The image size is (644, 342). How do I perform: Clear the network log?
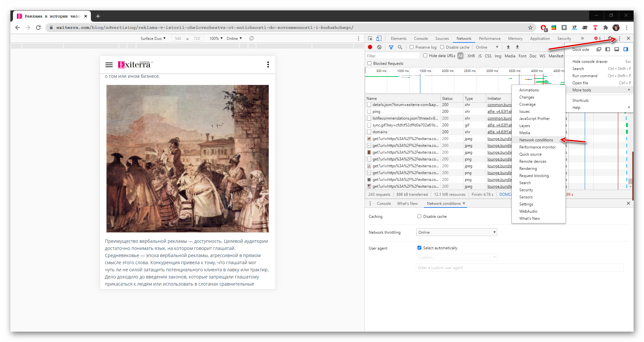click(x=379, y=47)
